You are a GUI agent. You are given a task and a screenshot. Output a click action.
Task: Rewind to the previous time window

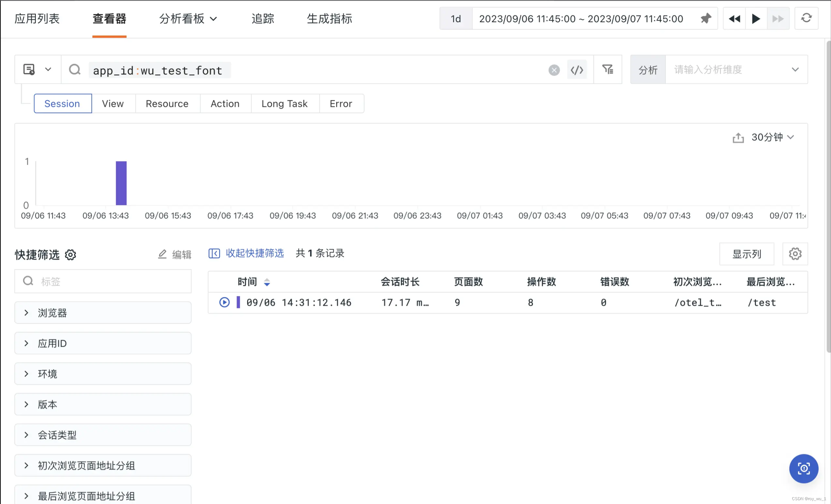[x=734, y=18]
